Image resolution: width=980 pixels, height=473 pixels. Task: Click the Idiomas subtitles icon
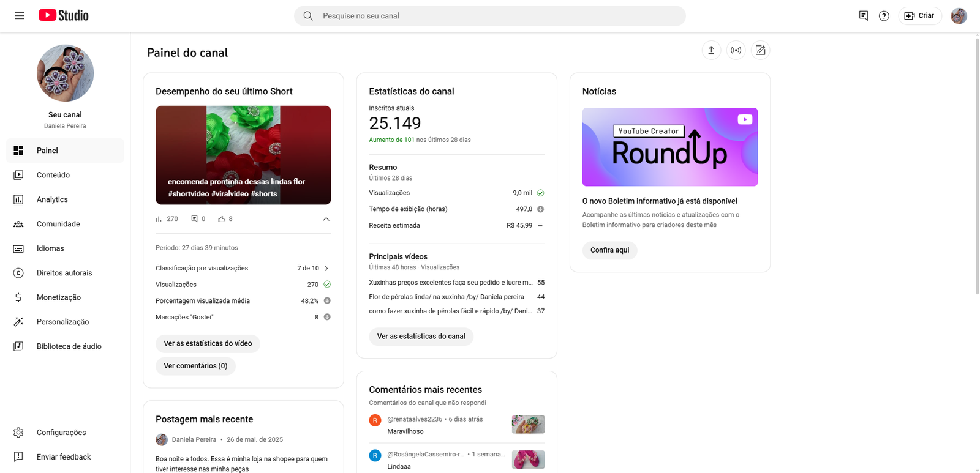[18, 248]
